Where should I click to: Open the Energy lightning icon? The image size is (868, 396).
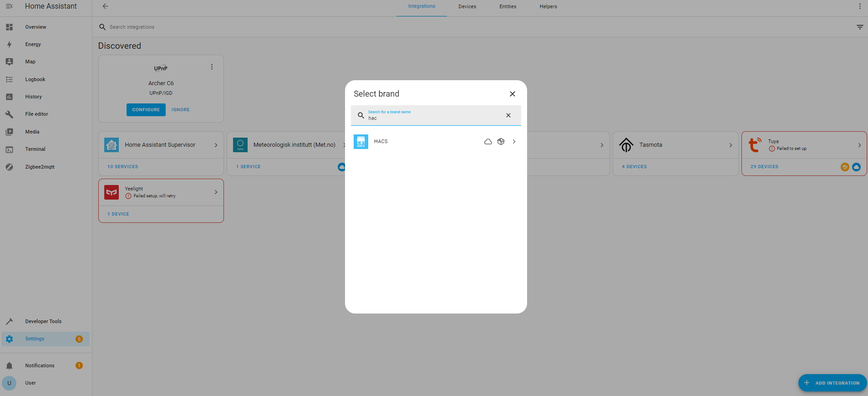pos(9,44)
